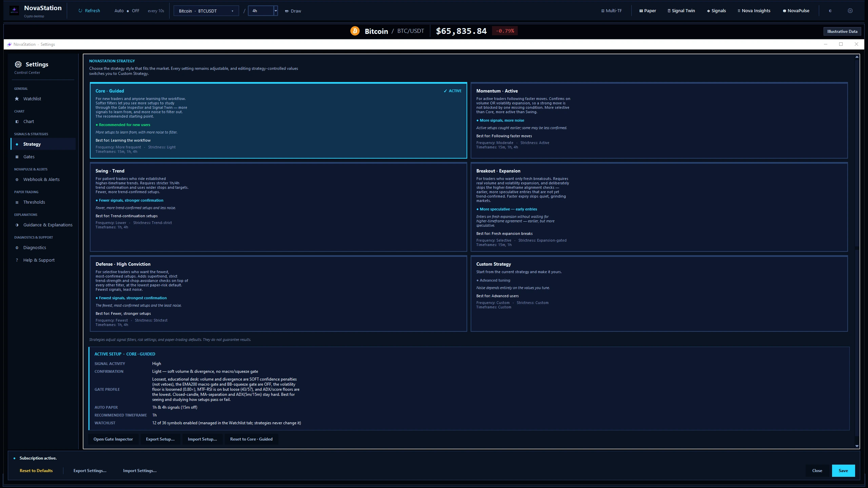Click Reset to Core · Guided button
Image resolution: width=868 pixels, height=488 pixels.
pyautogui.click(x=251, y=439)
